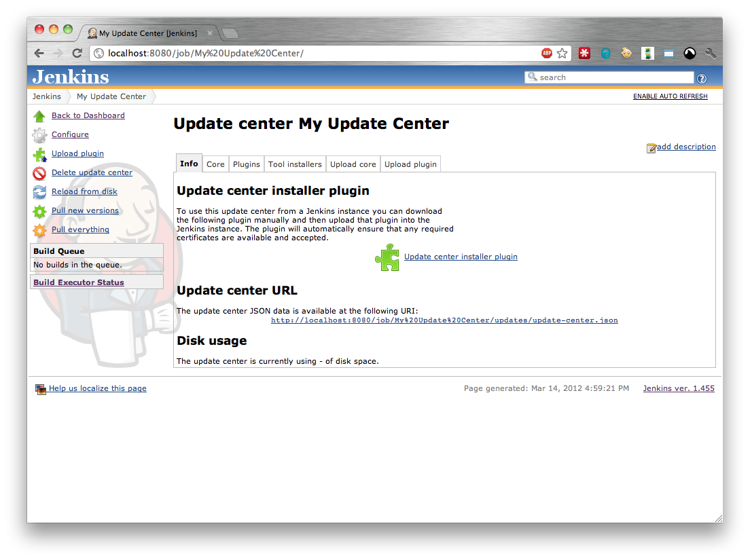Click the Page generated timestamp text

[x=546, y=388]
